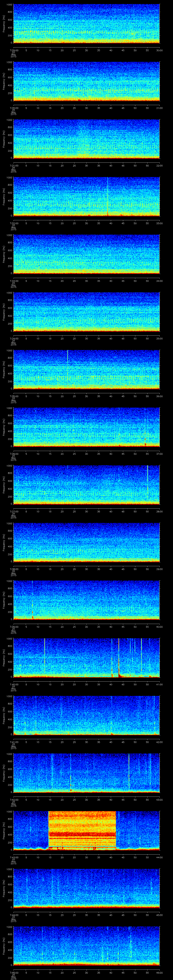Click the '33:00' end-time label
This screenshot has height=980, width=173.
(160, 223)
